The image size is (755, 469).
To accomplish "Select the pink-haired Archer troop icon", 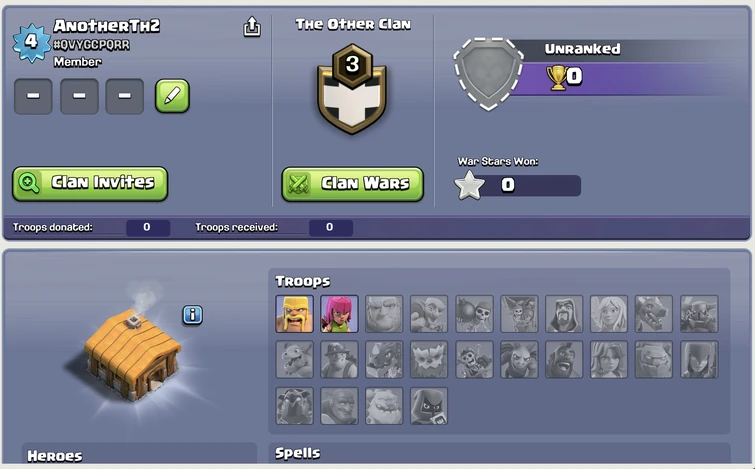I will [339, 314].
